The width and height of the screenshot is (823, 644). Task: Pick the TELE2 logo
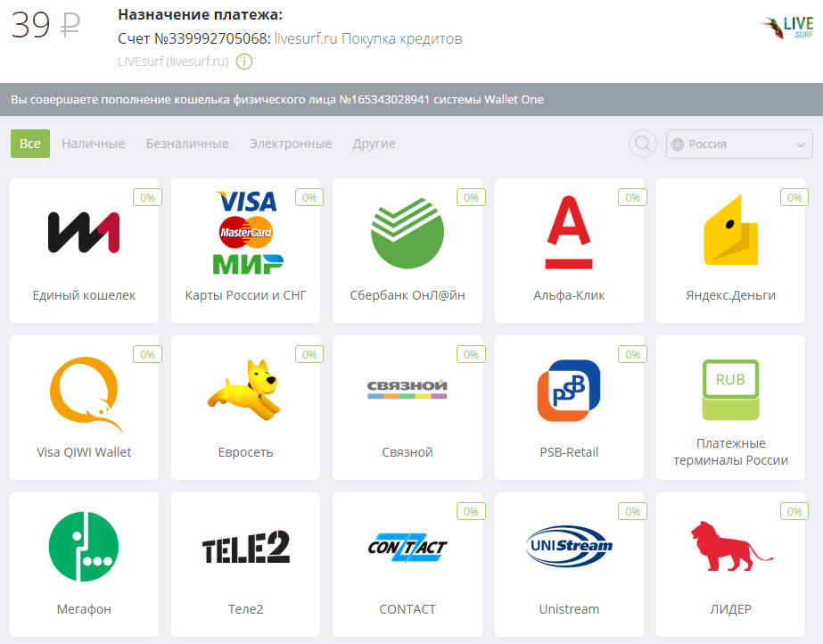point(245,547)
